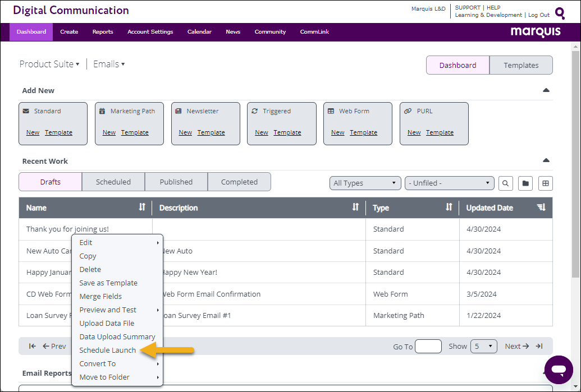581x392 pixels.
Task: Open the CommLink nav item
Action: pos(314,32)
